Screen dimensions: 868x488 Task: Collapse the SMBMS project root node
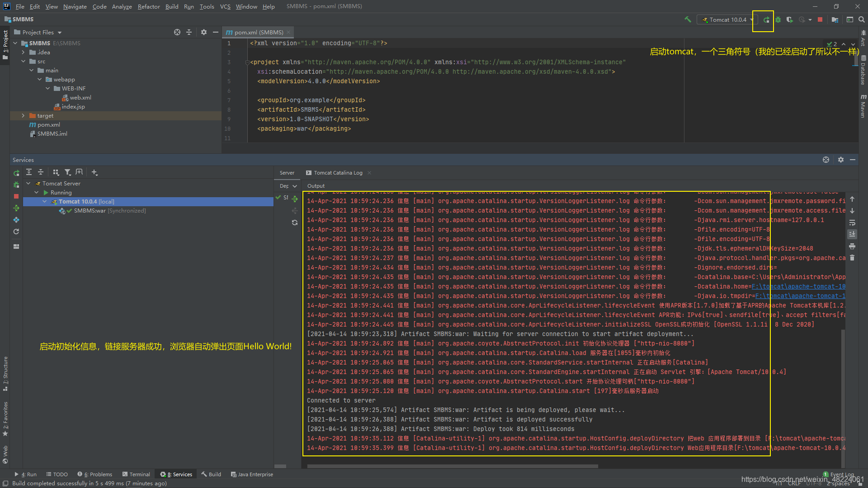tap(15, 43)
